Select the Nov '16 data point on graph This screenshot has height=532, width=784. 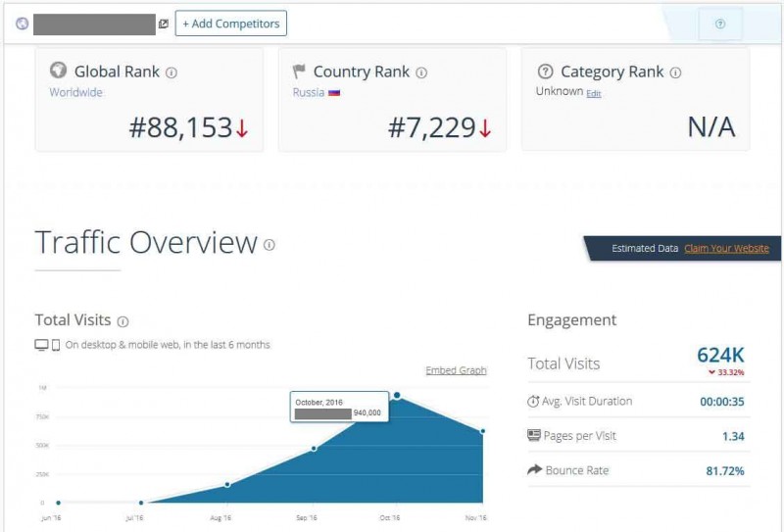482,431
